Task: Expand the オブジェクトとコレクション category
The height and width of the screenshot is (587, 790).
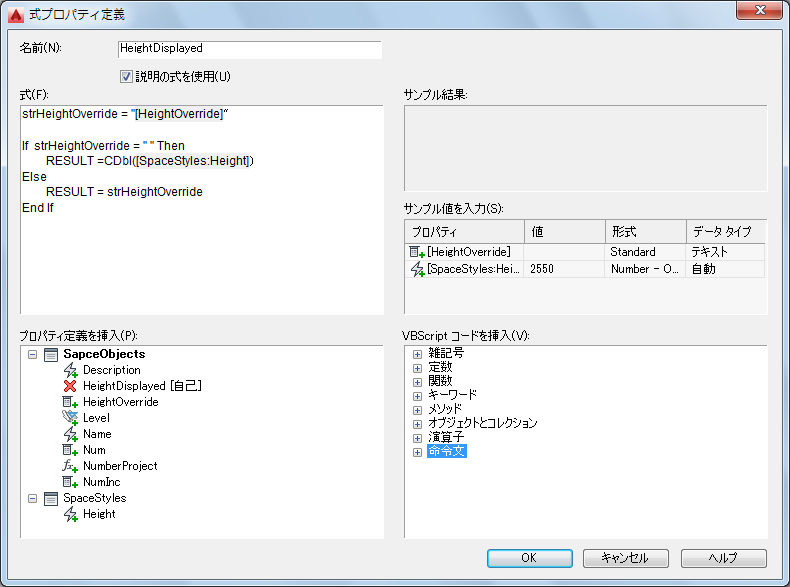Action: (417, 424)
